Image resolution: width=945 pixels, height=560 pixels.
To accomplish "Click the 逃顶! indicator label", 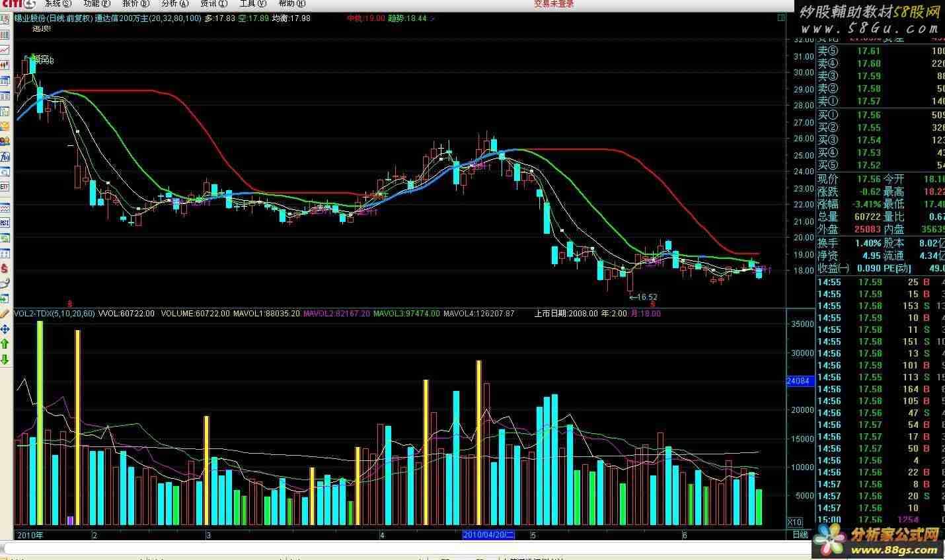I will coord(41,28).
